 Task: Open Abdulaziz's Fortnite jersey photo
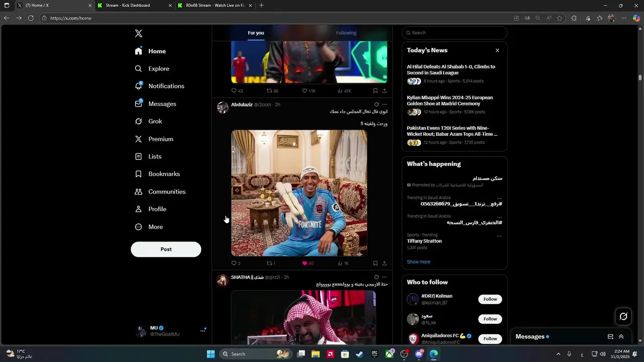[x=299, y=193]
